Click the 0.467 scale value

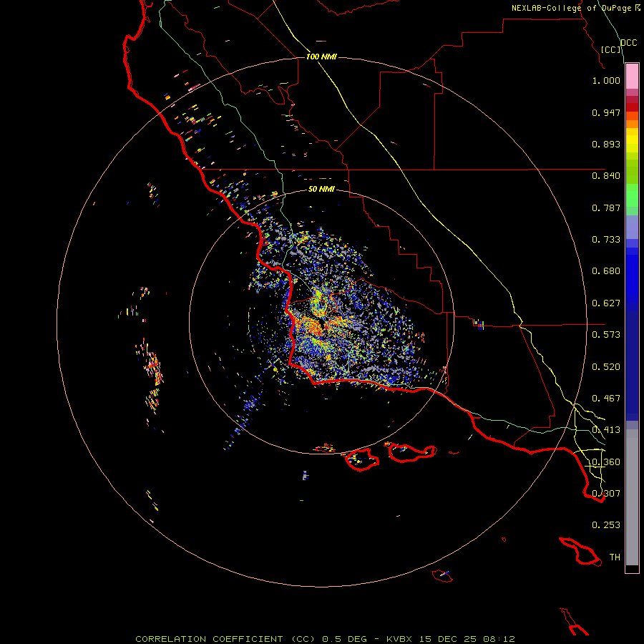point(606,399)
